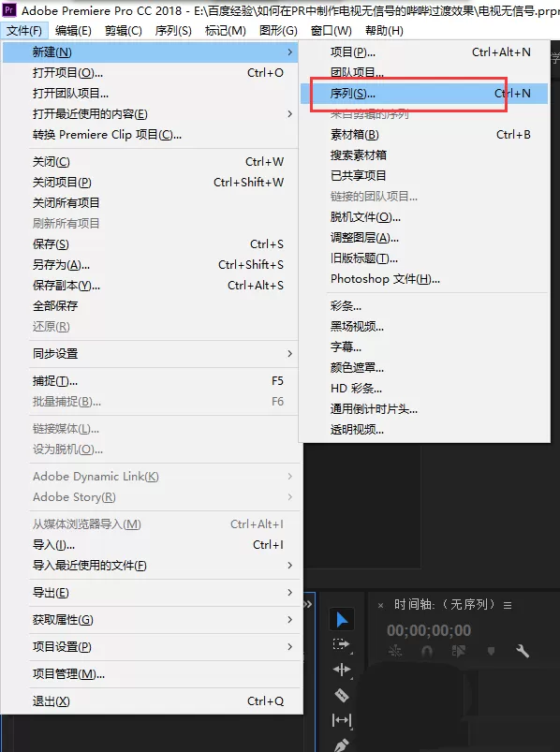
Task: Choose 已共享项目 in submenu
Action: pyautogui.click(x=424, y=175)
